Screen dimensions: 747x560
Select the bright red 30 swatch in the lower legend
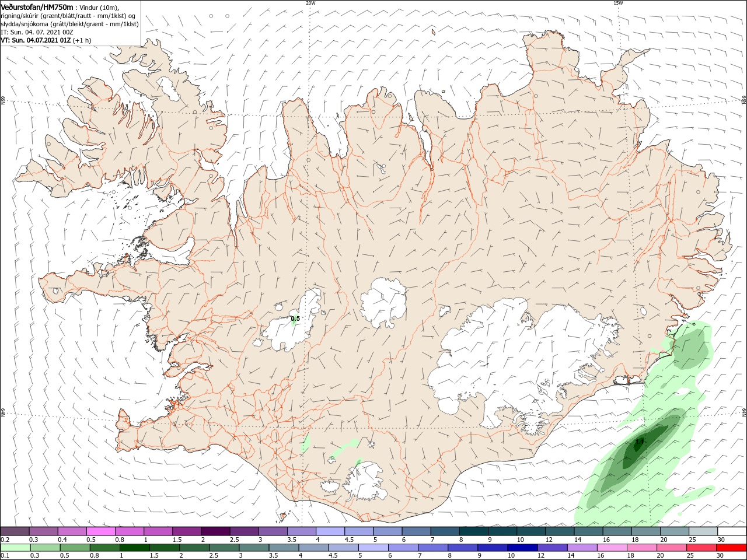tap(732, 548)
